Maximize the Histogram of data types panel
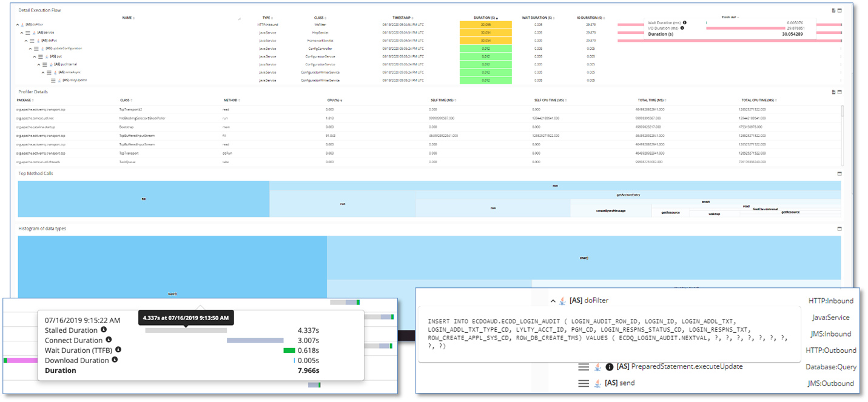 [x=840, y=229]
